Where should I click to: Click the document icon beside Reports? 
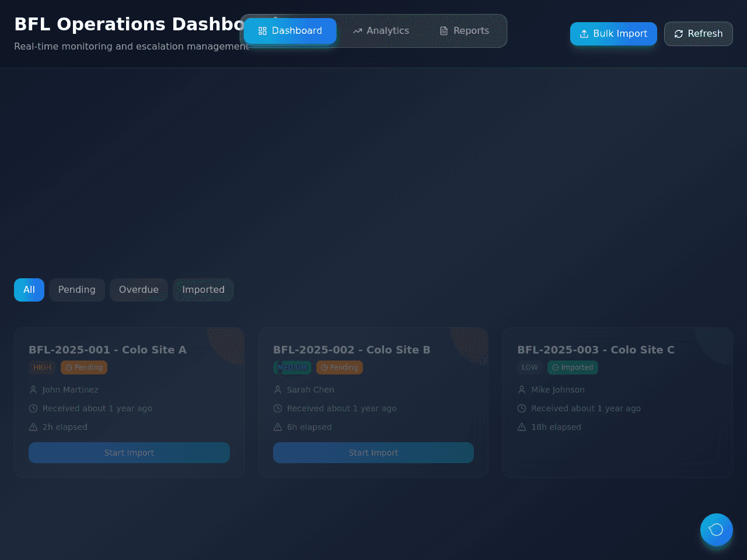[444, 31]
